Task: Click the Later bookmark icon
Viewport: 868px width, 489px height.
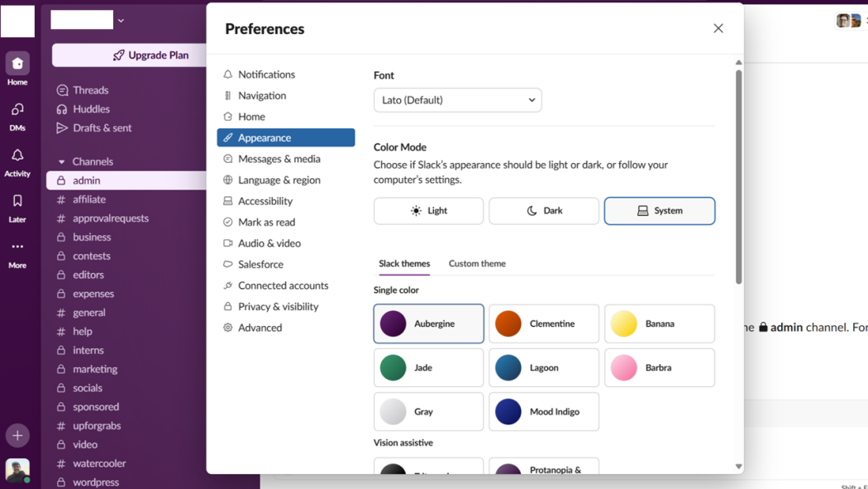Action: [x=17, y=205]
